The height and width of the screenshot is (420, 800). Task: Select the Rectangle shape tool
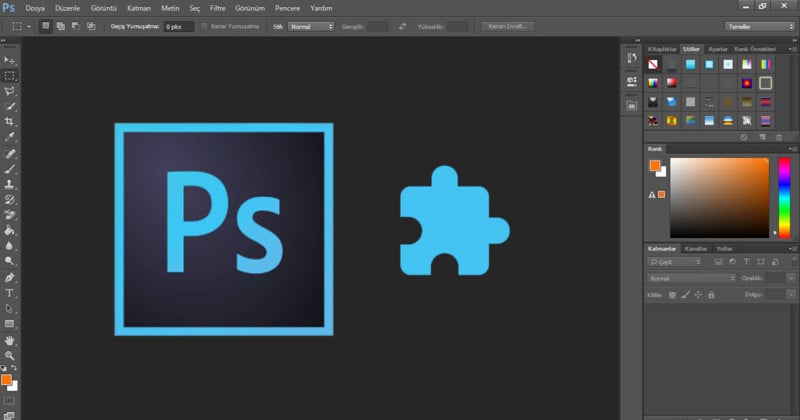pos(9,324)
